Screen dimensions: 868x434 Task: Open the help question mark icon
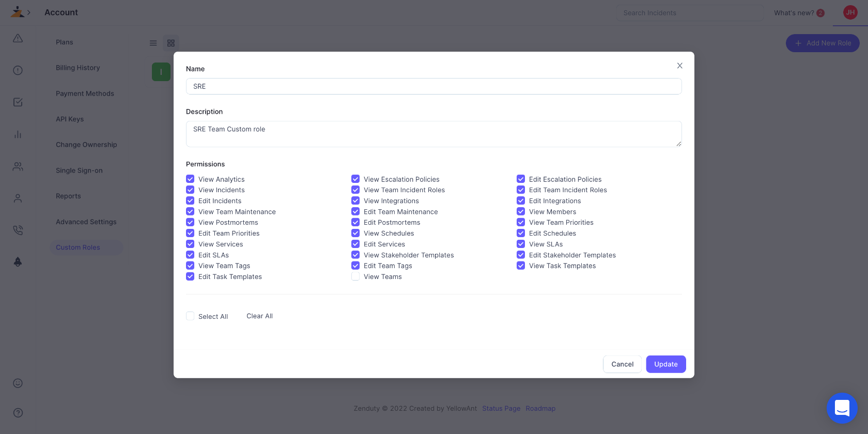pyautogui.click(x=18, y=412)
